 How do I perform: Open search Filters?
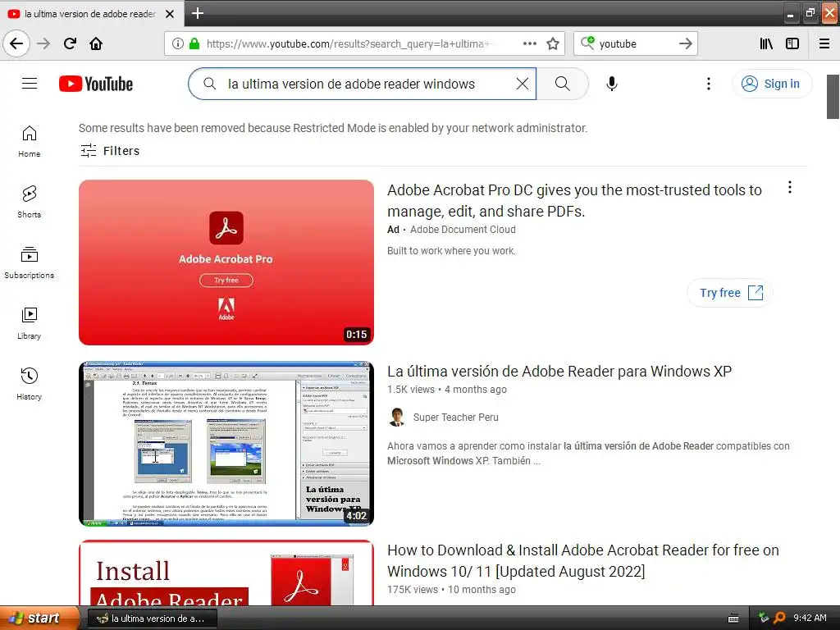[x=110, y=151]
